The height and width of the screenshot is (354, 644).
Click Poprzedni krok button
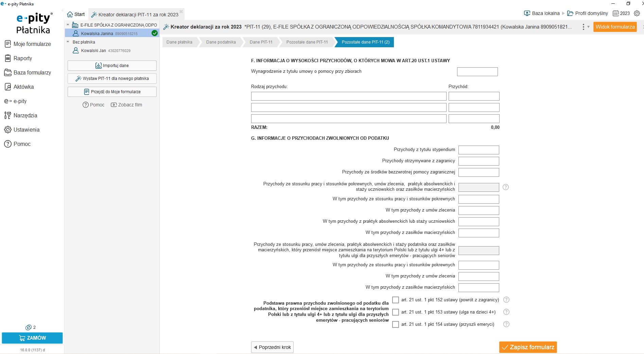point(272,347)
